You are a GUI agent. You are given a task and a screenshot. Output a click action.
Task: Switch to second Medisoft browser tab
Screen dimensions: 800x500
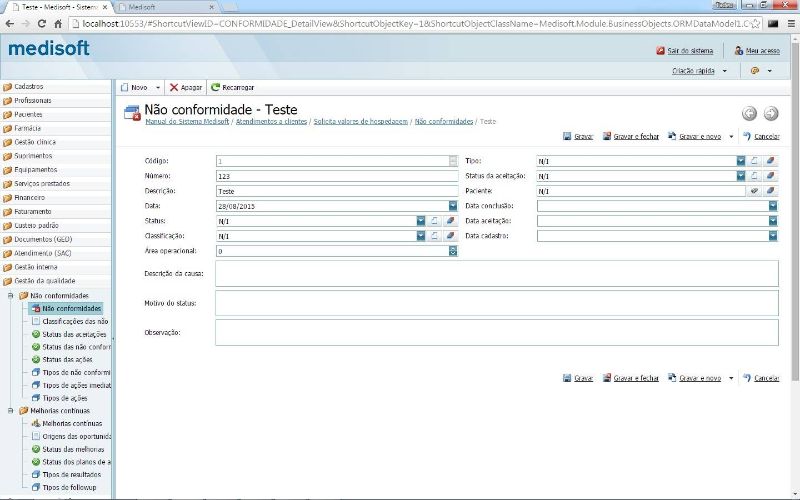(x=165, y=7)
